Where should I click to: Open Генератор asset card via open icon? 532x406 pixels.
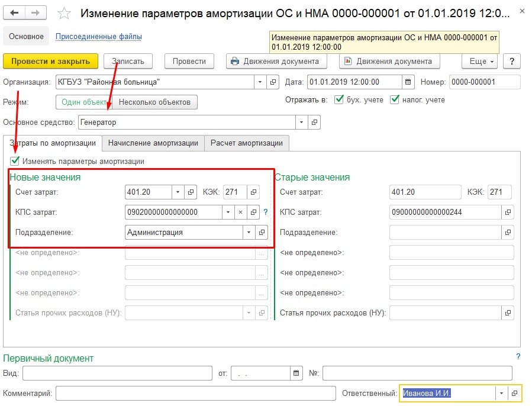click(314, 123)
